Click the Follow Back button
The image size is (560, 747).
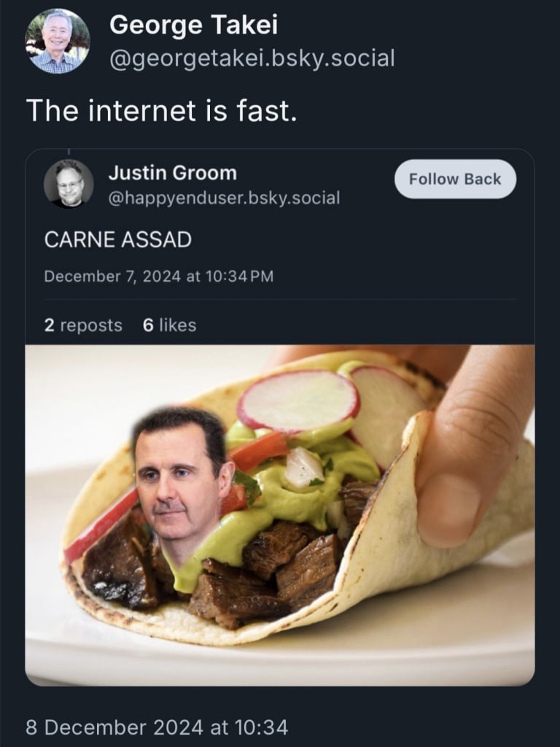455,179
